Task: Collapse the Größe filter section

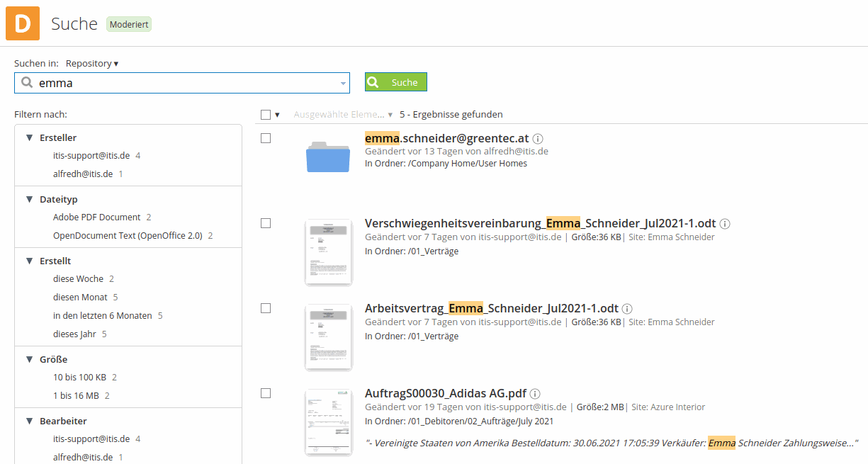Action: tap(29, 360)
